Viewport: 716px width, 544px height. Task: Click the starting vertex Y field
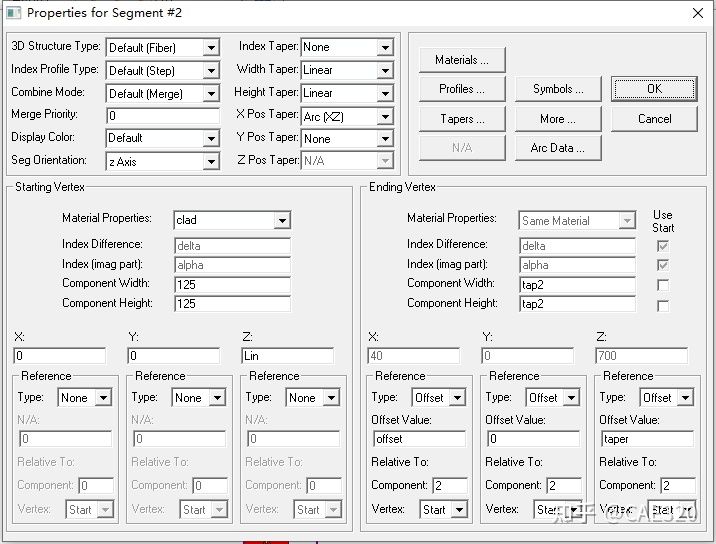point(174,356)
